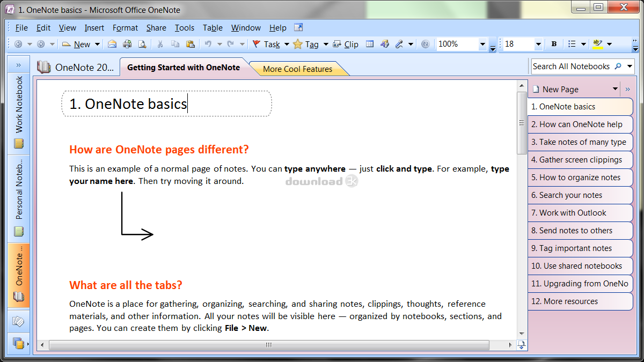This screenshot has width=644, height=362.
Task: Toggle the Getting Started with OneNote section
Action: pyautogui.click(x=183, y=68)
